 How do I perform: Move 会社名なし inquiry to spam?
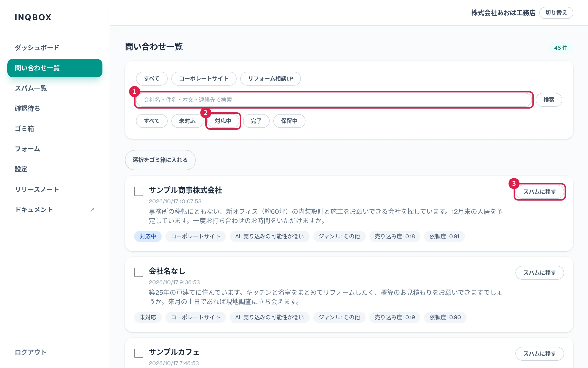click(x=540, y=273)
